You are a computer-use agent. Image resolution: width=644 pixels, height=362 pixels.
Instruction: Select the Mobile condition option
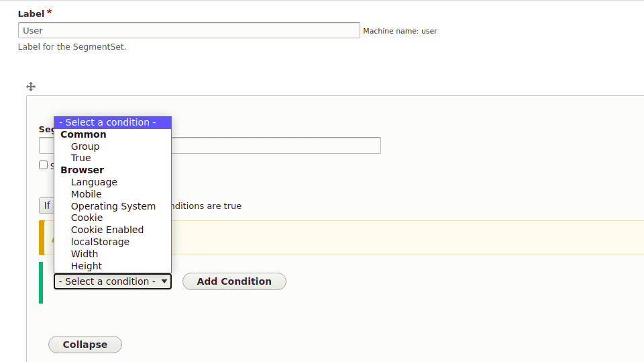click(87, 194)
